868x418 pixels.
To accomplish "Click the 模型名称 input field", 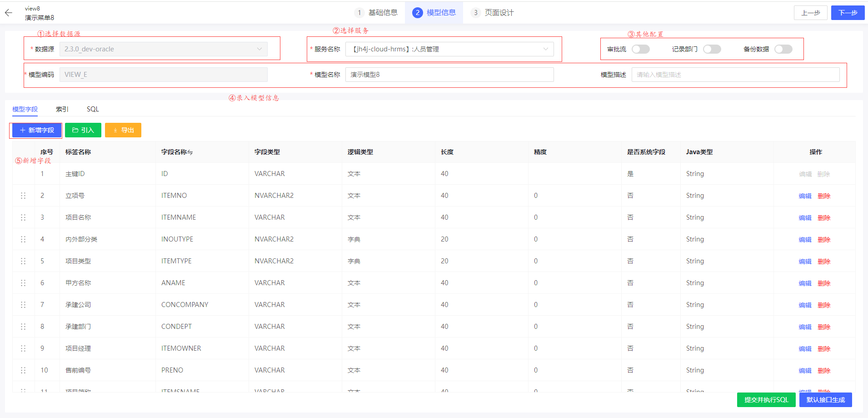I will click(x=449, y=75).
